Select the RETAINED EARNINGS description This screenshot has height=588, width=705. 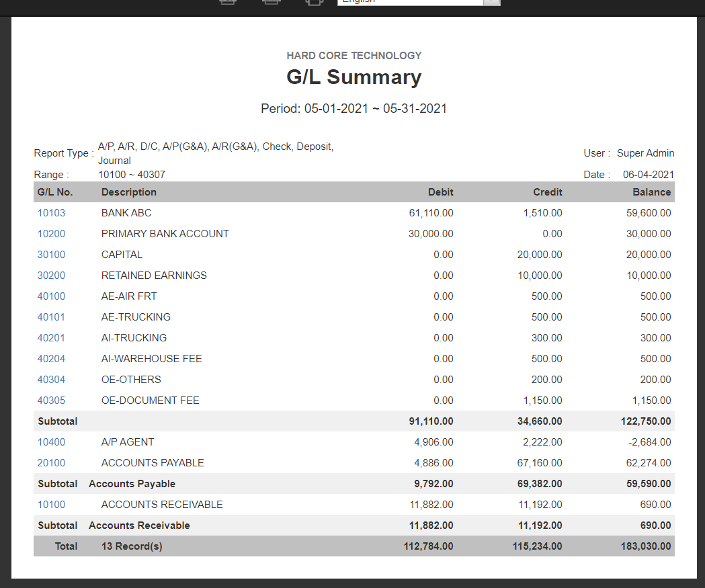[x=154, y=276]
